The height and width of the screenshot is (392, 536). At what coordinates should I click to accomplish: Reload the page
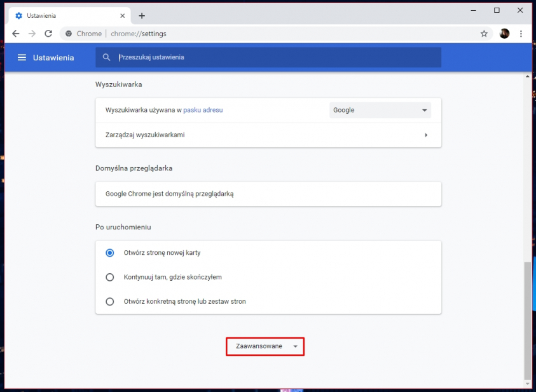click(48, 33)
